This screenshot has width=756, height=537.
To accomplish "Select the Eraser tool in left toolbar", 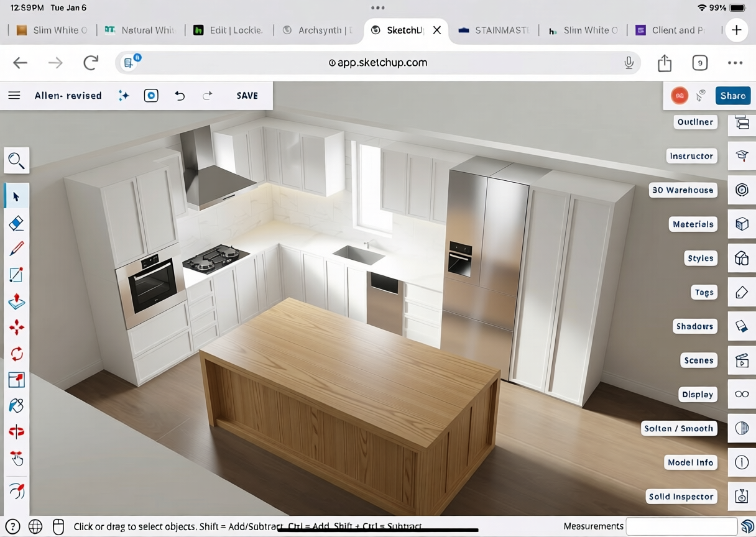I will coord(17,223).
